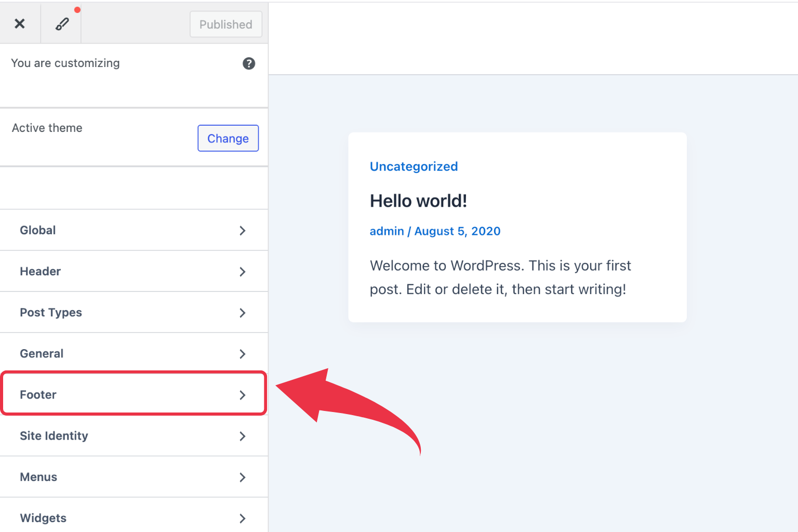Expand the Widgets section chevron

click(242, 518)
